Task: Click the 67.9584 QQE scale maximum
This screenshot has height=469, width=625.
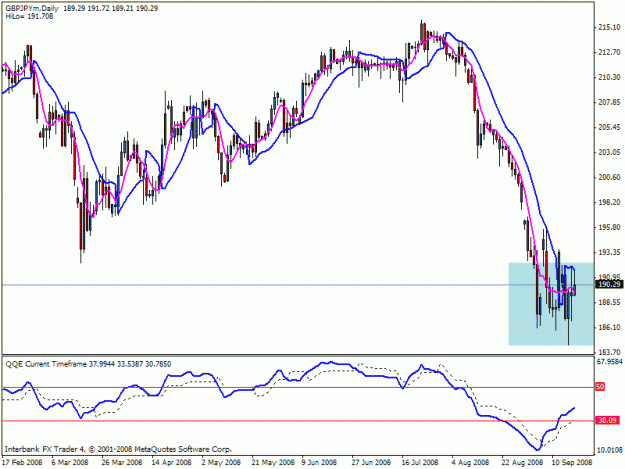Action: pyautogui.click(x=609, y=362)
